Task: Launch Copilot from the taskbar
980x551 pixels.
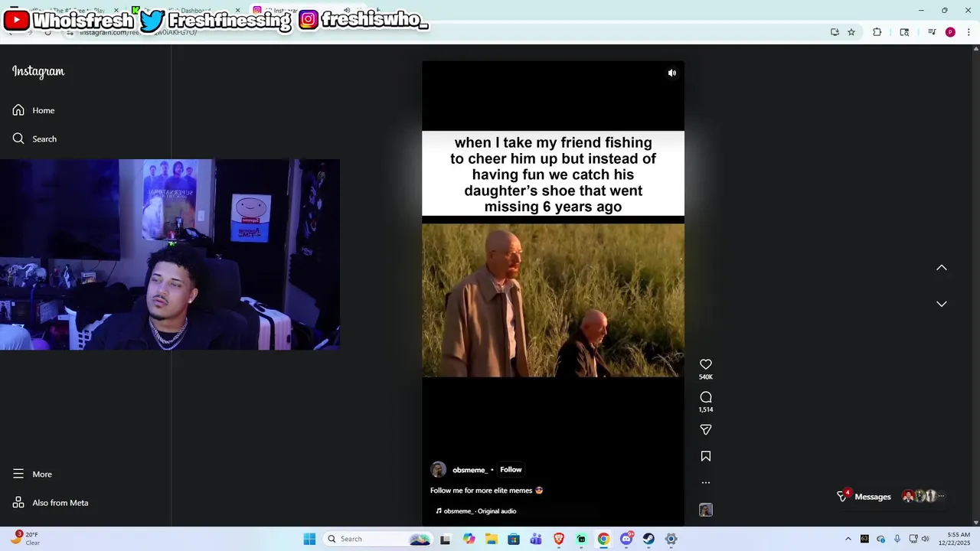Action: tap(469, 539)
